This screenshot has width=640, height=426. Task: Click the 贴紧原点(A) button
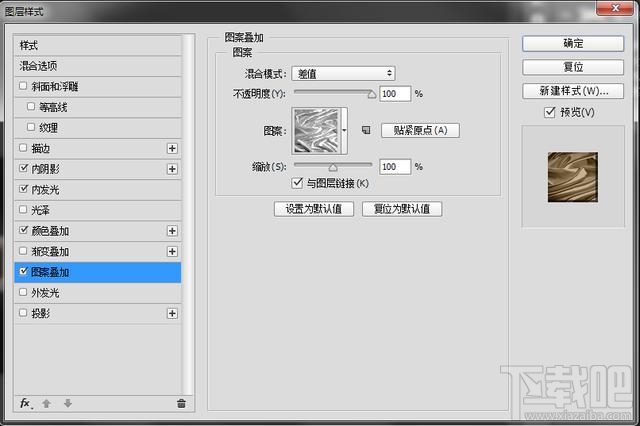click(420, 130)
